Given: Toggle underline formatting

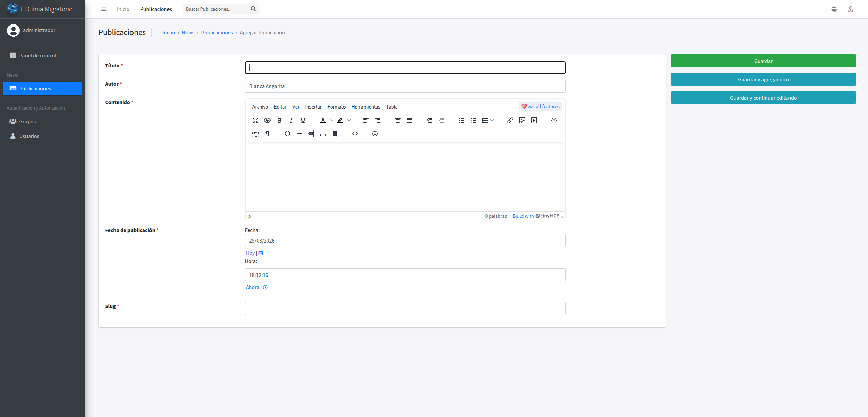Looking at the screenshot, I should [x=303, y=120].
